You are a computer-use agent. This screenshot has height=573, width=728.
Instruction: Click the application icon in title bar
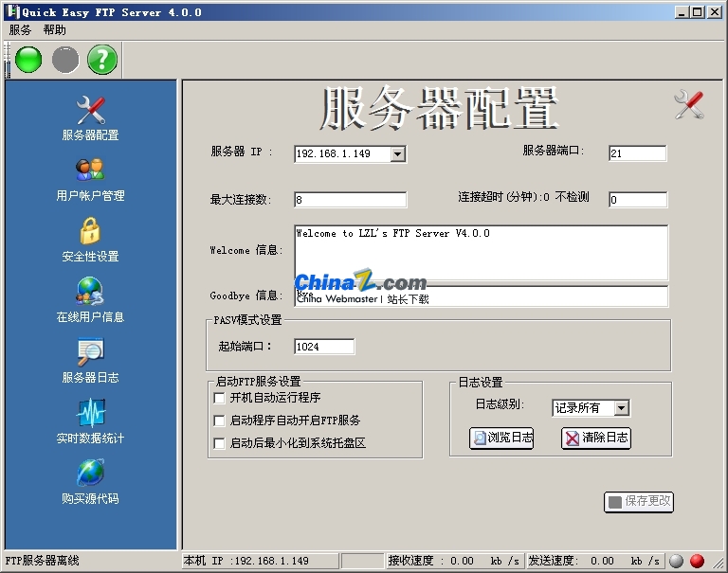click(14, 11)
